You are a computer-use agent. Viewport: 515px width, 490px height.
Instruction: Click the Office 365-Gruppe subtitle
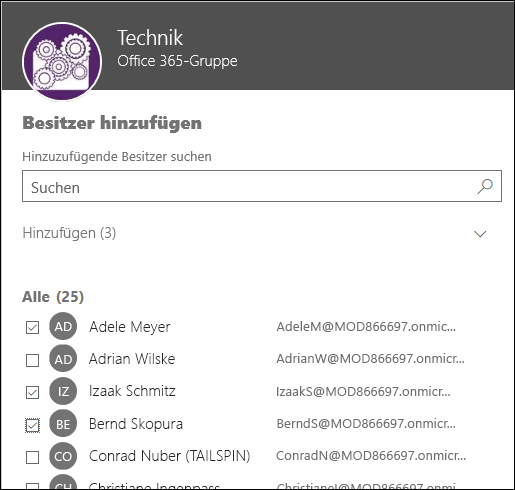(x=177, y=61)
